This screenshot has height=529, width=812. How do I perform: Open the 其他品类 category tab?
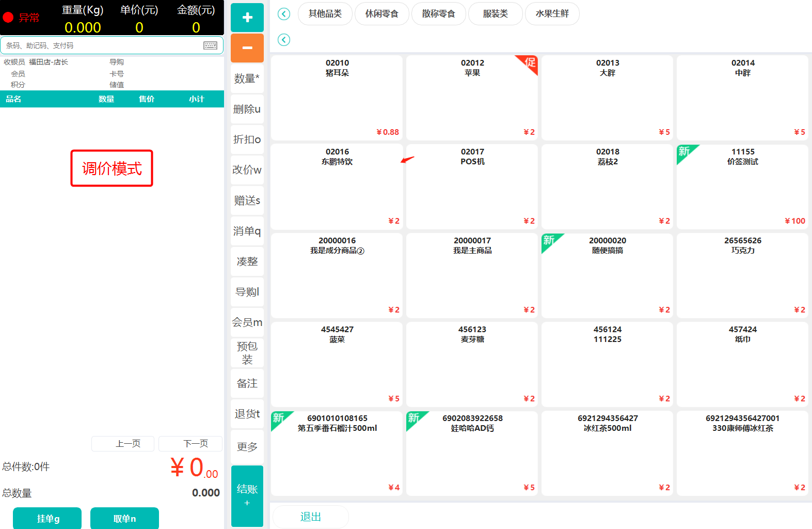(325, 14)
